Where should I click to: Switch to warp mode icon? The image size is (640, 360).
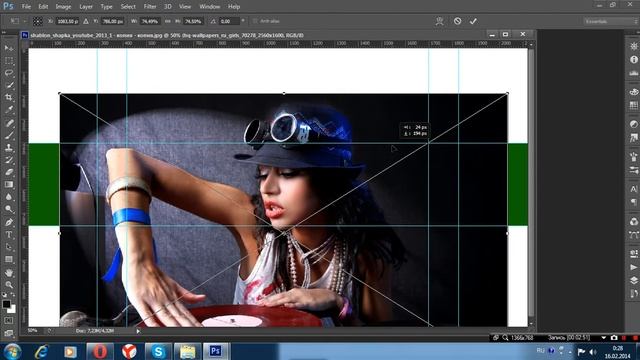coord(439,21)
